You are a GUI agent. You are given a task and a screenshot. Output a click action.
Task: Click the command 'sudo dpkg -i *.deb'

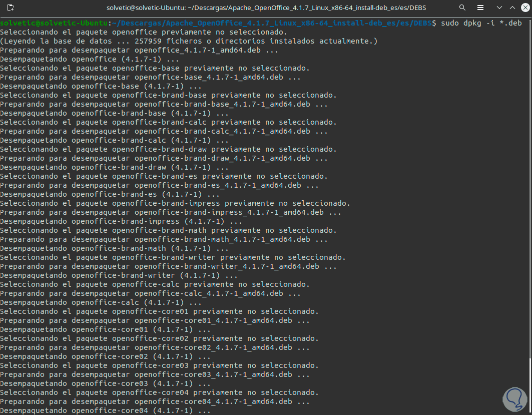coord(481,23)
